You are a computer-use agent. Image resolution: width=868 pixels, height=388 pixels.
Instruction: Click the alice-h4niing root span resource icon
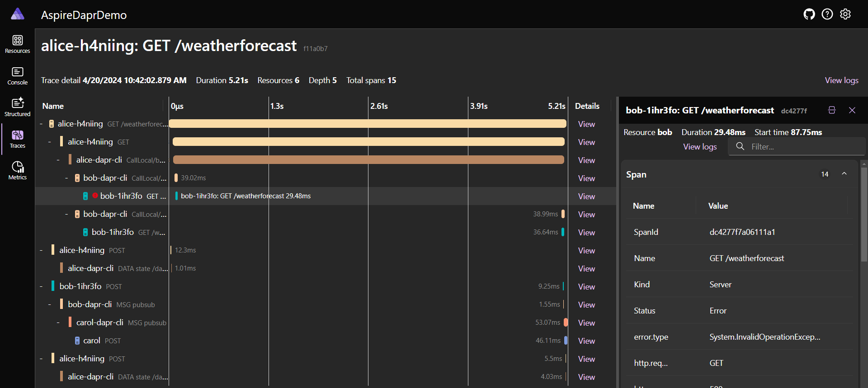pos(52,124)
